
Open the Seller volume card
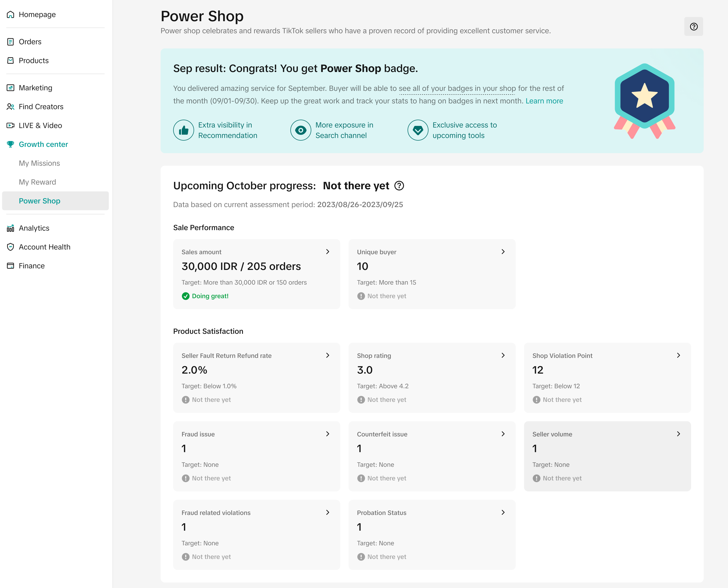coord(607,456)
